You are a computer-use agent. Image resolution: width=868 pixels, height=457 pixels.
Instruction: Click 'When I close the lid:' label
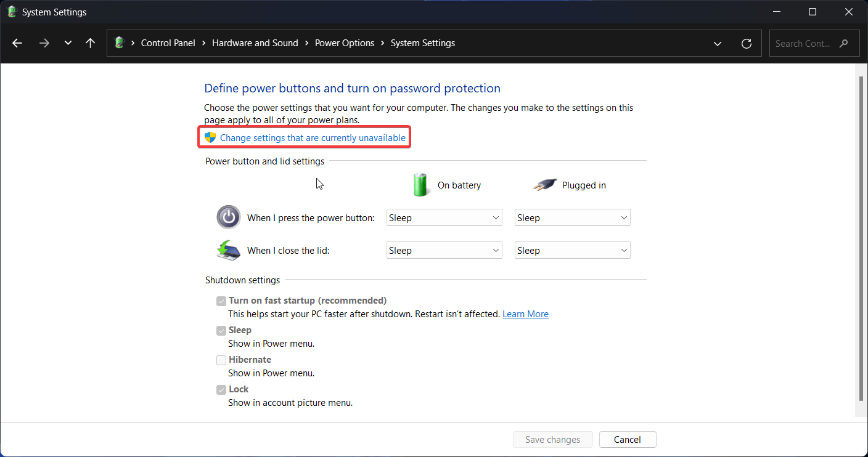coord(289,251)
